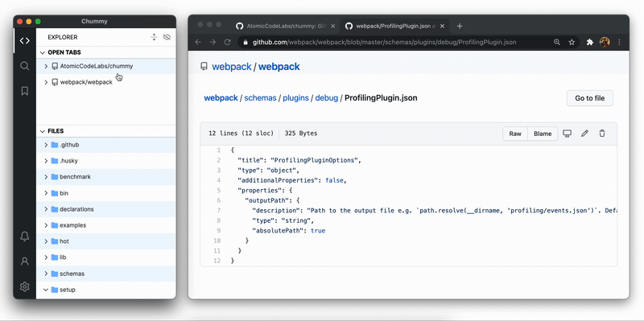This screenshot has width=644, height=321.
Task: Open the declarations folder
Action: (106, 209)
